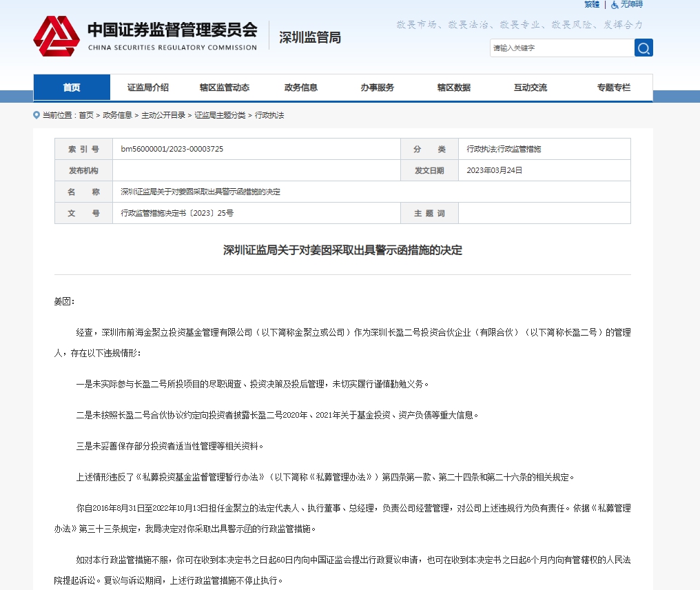Click the blue search magnifier icon
Screen dimensions: 700x590
tap(644, 48)
